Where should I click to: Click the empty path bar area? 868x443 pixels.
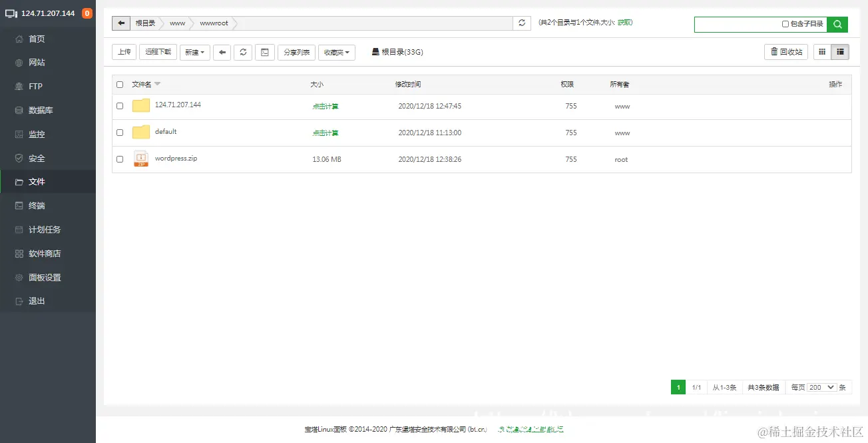[375, 23]
